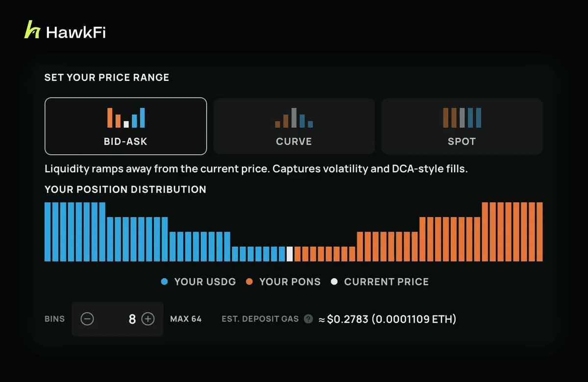This screenshot has width=588, height=382.
Task: Click the MAX 64 label
Action: 186,319
